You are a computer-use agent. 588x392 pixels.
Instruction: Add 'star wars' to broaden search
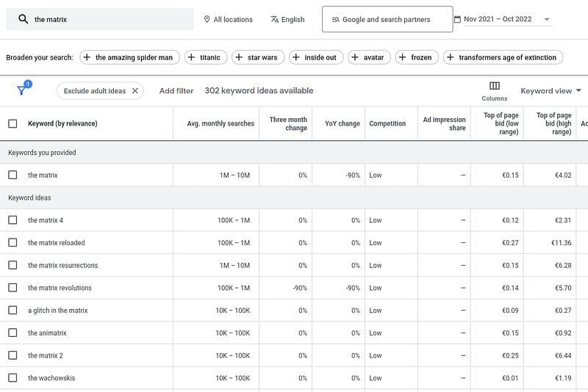tap(258, 57)
